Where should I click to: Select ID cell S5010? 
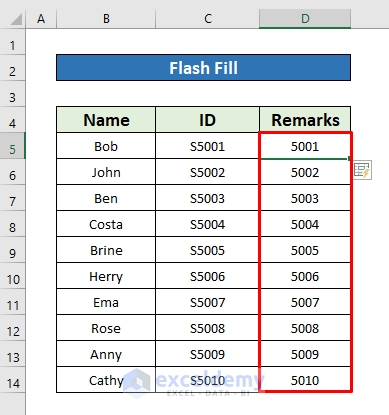(207, 380)
